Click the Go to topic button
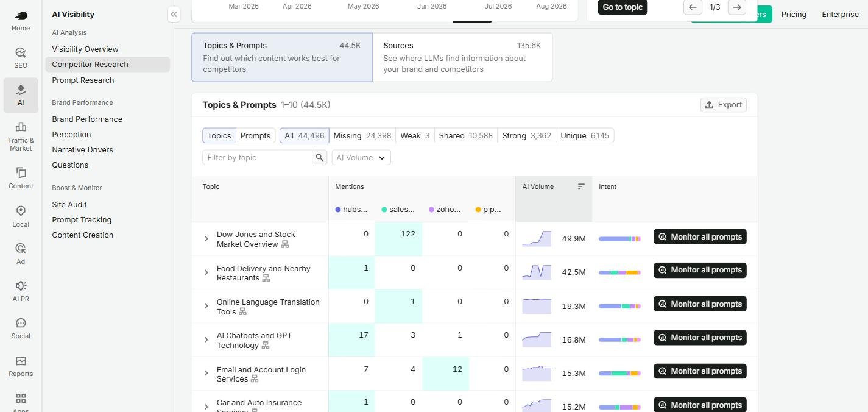Screen dimensions: 868x412 (623, 7)
